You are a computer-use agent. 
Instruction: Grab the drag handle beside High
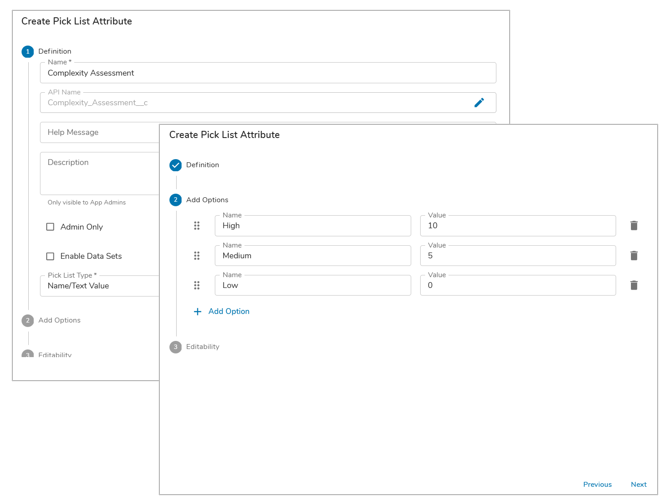[x=197, y=226]
